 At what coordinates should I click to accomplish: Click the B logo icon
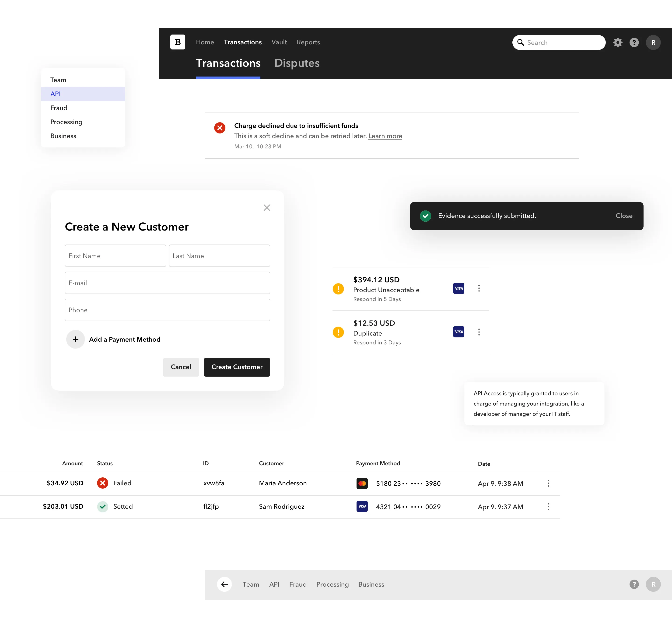[178, 42]
